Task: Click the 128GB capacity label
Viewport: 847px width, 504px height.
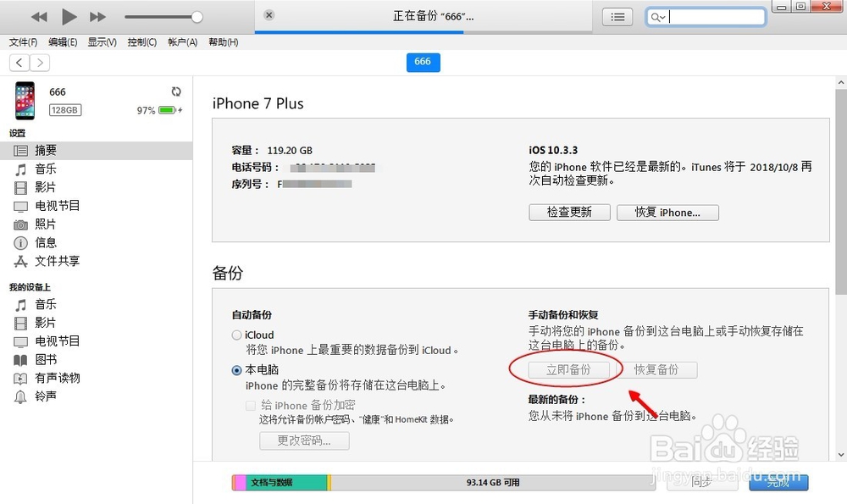Action: (65, 110)
